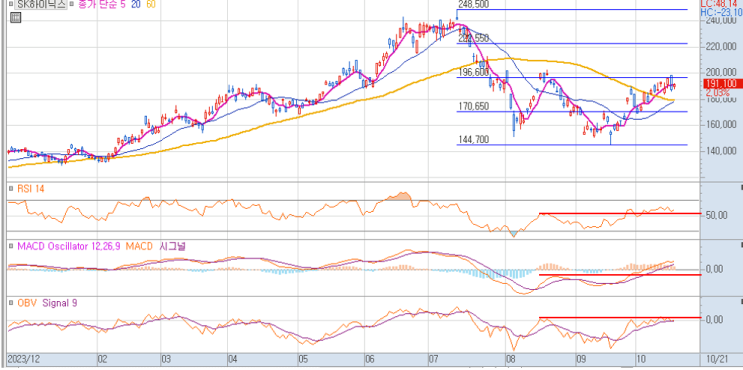
Task: Select the red trendline in MACD panel
Action: coord(620,275)
